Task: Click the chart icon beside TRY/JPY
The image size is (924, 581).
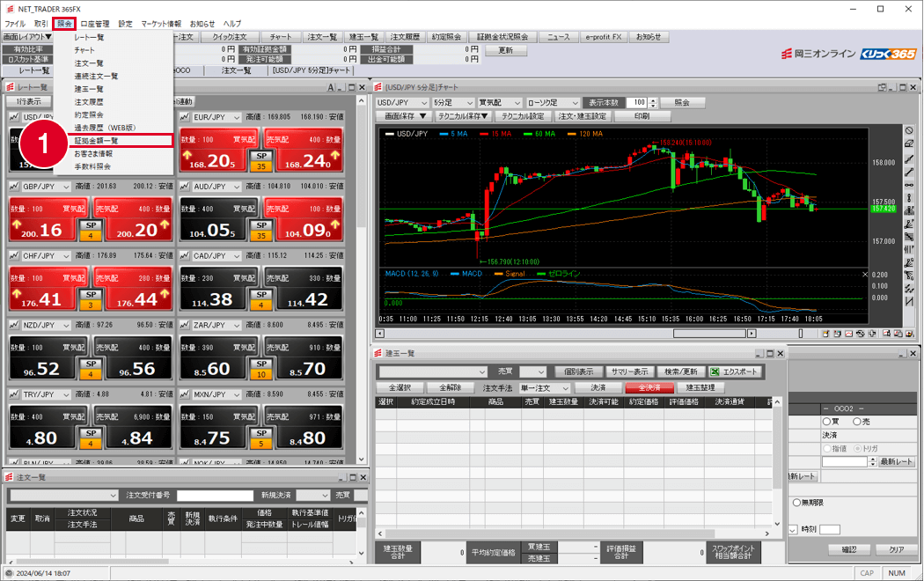Action: [14, 394]
